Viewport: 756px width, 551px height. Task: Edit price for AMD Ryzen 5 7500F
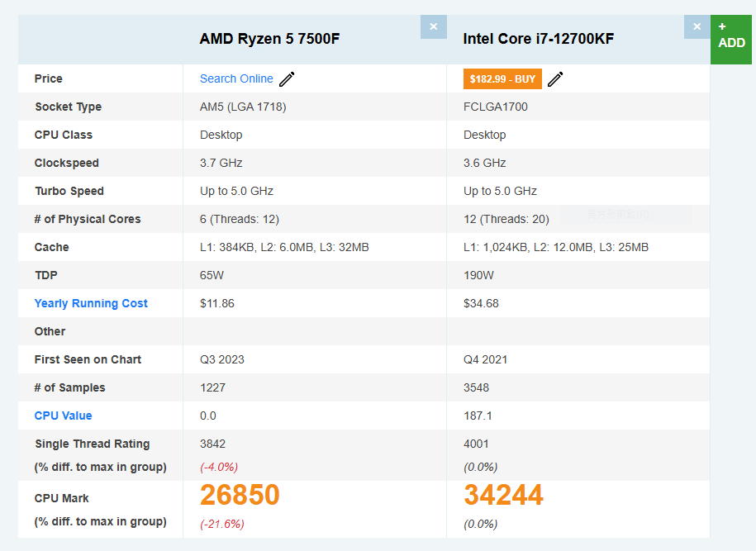click(x=287, y=79)
